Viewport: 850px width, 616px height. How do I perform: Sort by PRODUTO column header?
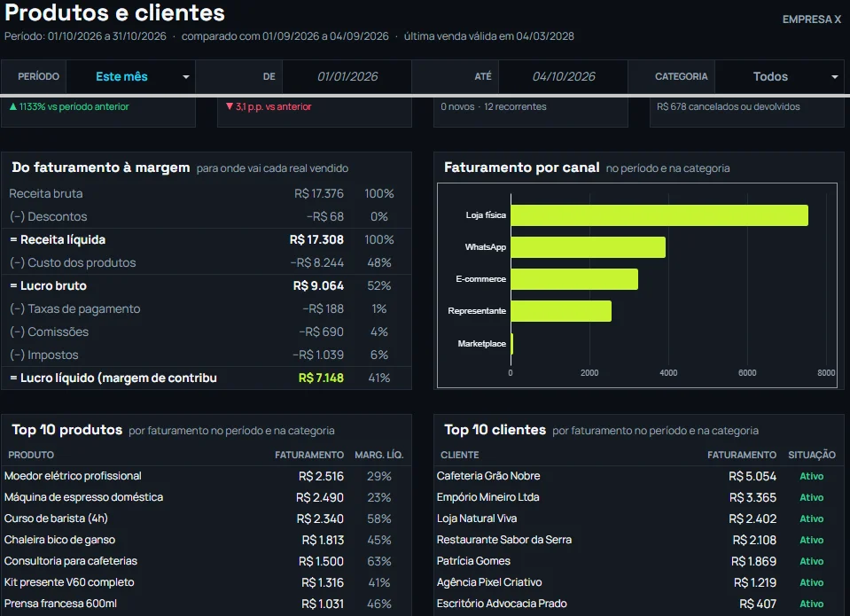click(x=31, y=455)
